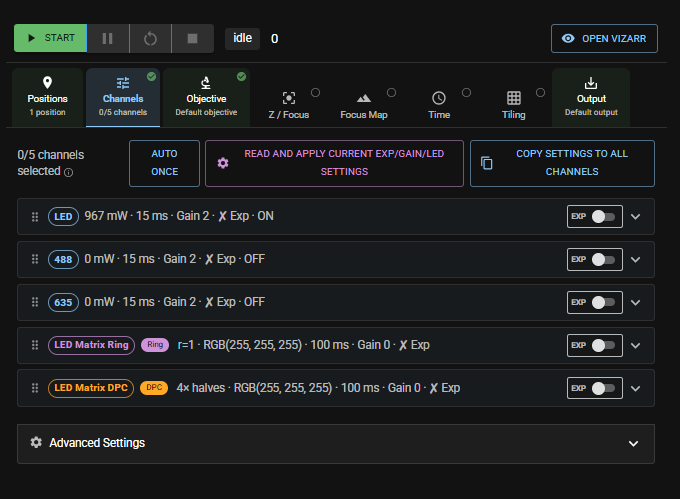Click the status circle next to Focus Map
This screenshot has width=680, height=499.
(x=391, y=92)
